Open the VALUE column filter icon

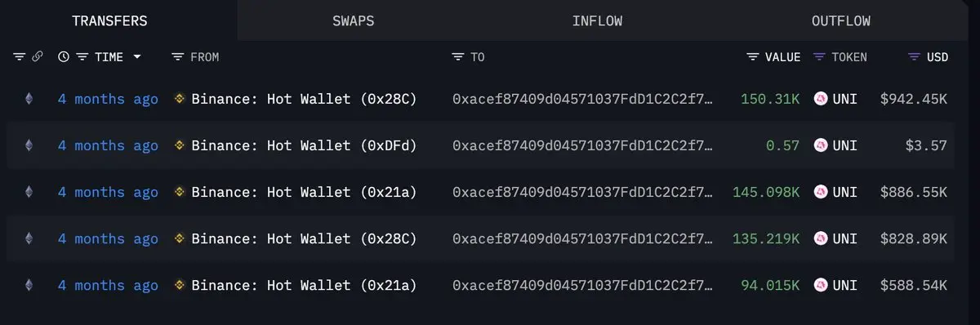click(753, 57)
